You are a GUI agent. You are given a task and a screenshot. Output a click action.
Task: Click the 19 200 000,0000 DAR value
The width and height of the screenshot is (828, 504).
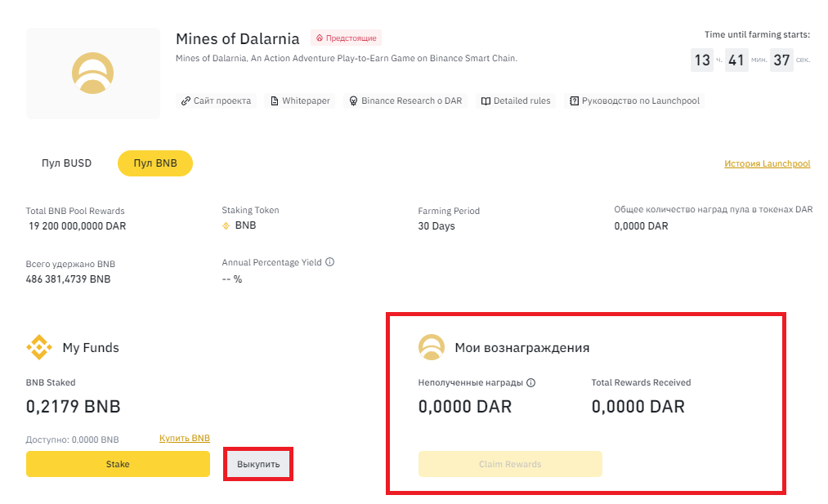coord(77,226)
